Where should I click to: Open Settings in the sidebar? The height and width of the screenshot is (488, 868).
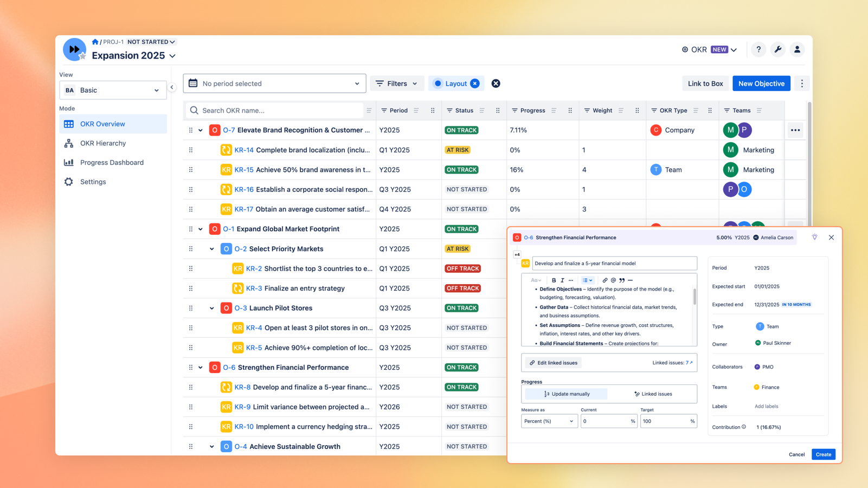click(x=93, y=182)
